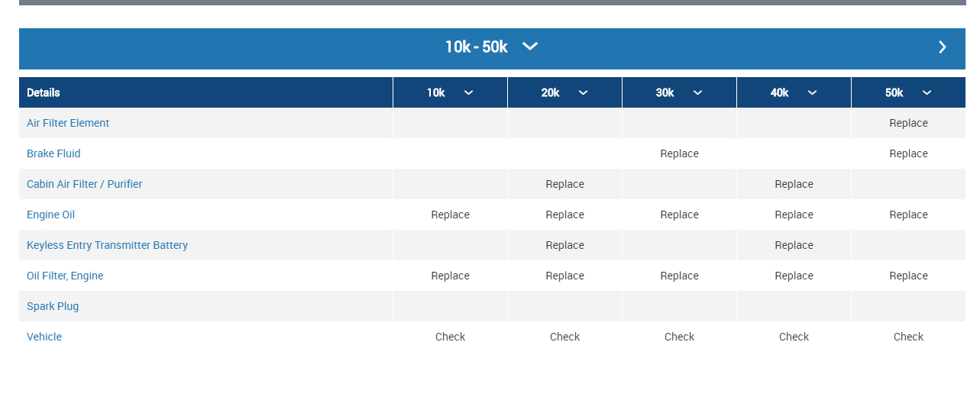Click the Details column header
The width and height of the screenshot is (980, 397).
pos(44,92)
